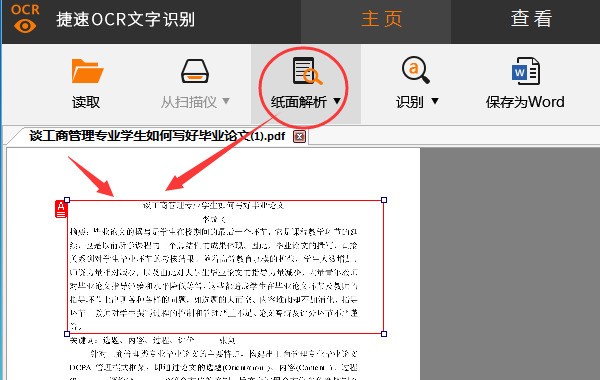Click the 纸面解析 label
The width and height of the screenshot is (600, 380).
coord(299,102)
